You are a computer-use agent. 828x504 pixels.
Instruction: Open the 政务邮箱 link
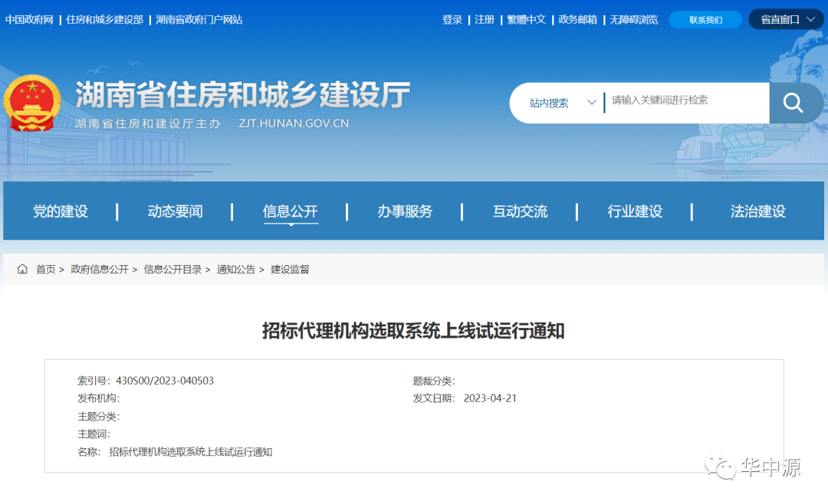pyautogui.click(x=578, y=19)
